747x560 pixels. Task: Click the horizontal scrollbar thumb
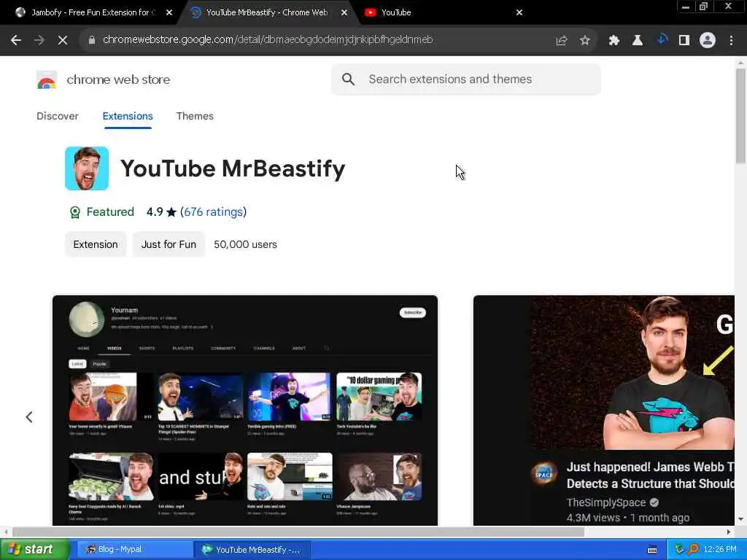coord(298,532)
